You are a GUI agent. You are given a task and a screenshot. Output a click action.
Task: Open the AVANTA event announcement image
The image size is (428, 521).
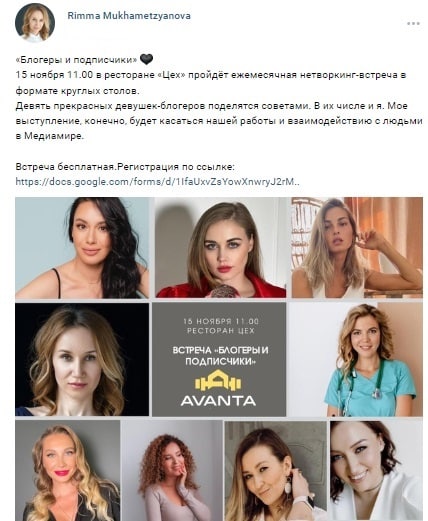219,359
